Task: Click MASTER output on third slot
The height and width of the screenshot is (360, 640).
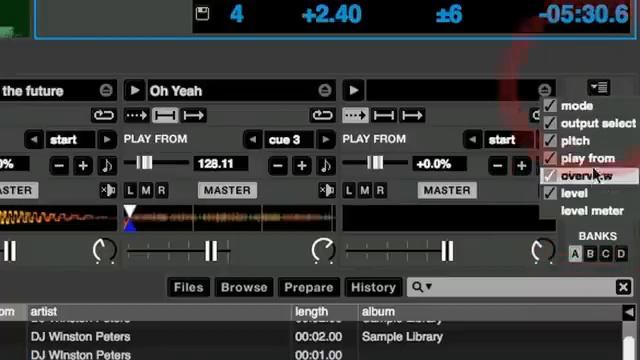Action: click(447, 191)
